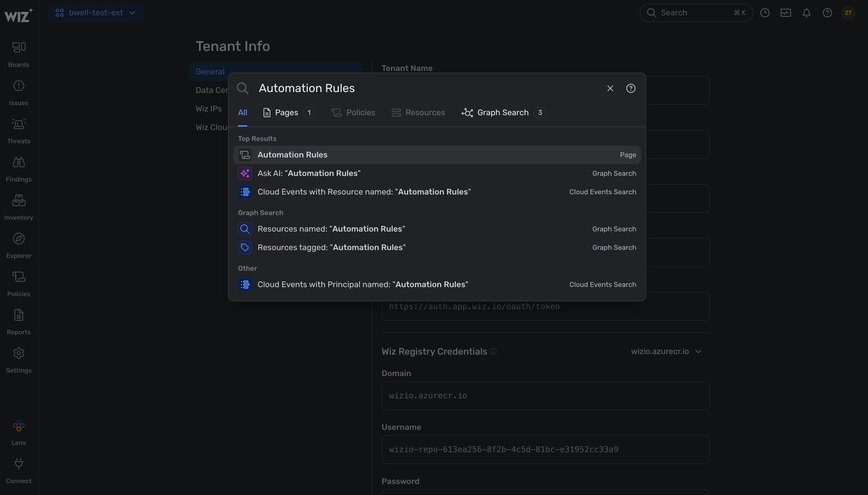Open Cloud Events with Principal named result
Screen dimensions: 868x495
(x=437, y=285)
